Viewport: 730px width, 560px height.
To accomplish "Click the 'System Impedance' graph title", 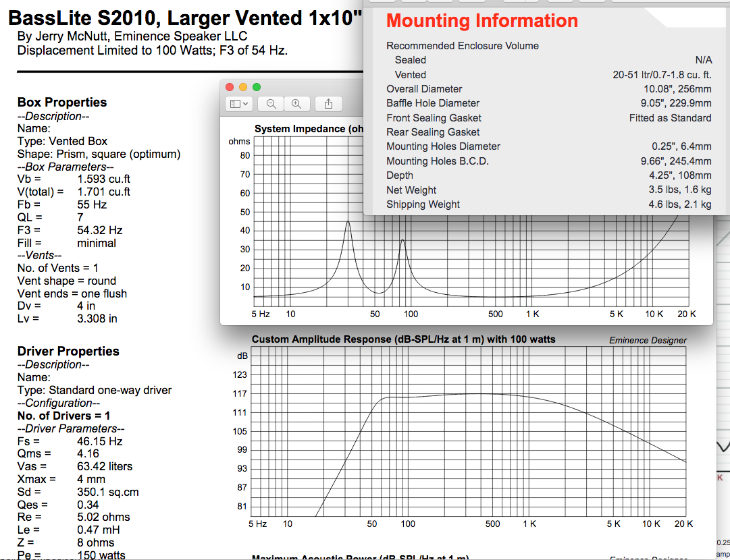I will coord(308,129).
